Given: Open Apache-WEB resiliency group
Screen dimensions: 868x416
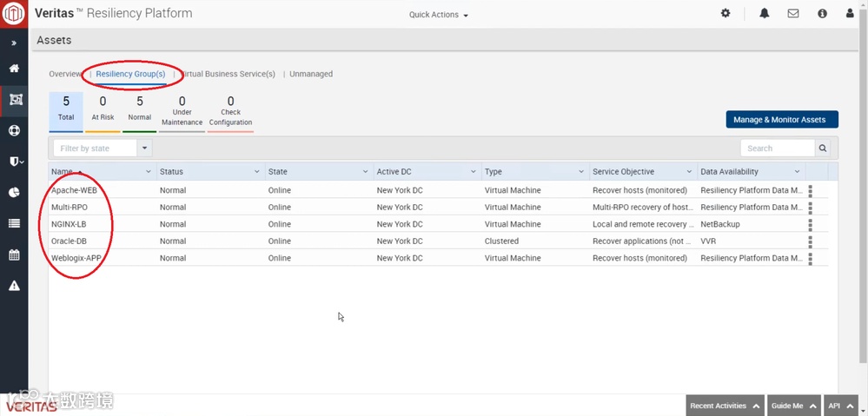Looking at the screenshot, I should pyautogui.click(x=74, y=190).
